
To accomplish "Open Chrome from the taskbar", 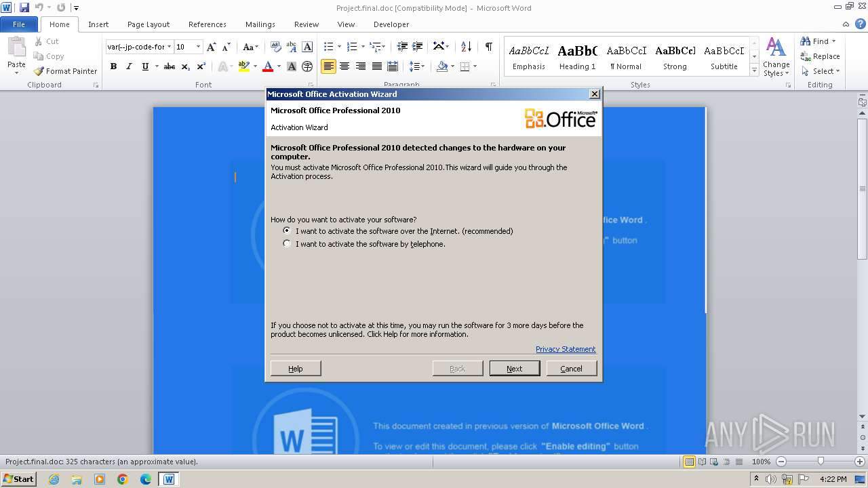I will pyautogui.click(x=123, y=479).
